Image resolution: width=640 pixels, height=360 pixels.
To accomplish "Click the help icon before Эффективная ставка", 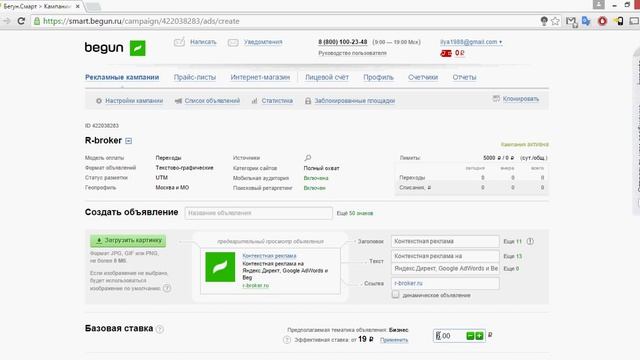I will point(287,340).
